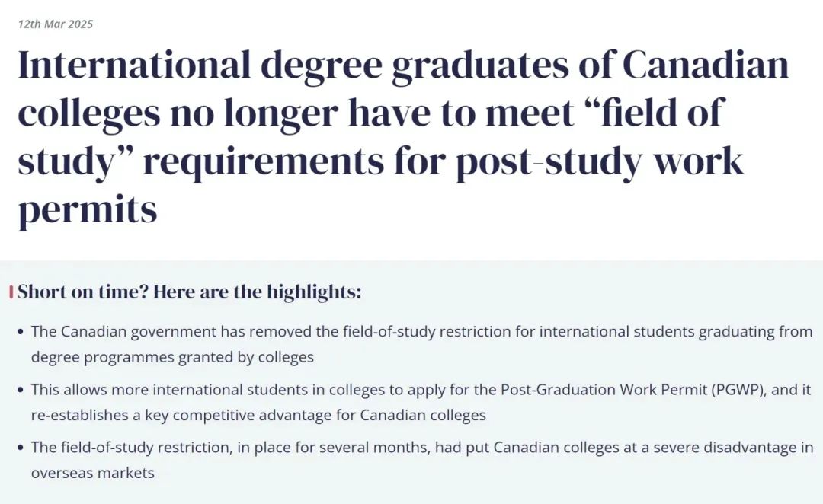This screenshot has width=823, height=504.
Task: Click the word Canadian in the headline
Action: click(706, 65)
